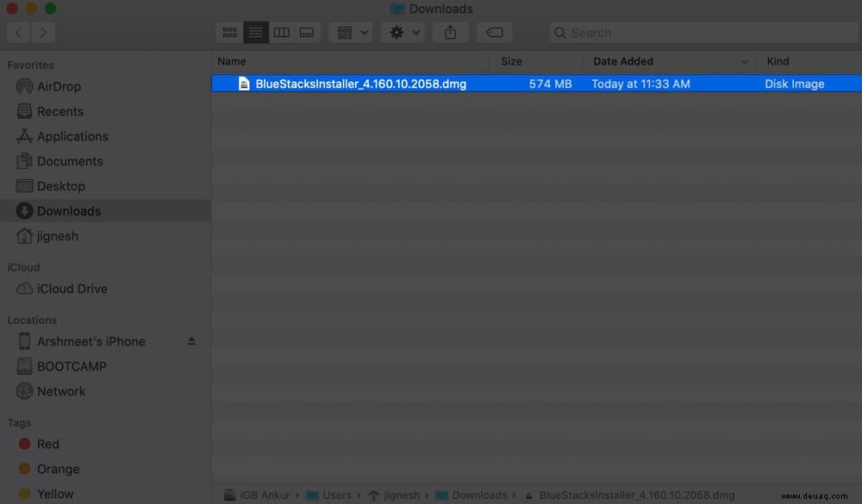Go forward with the right arrow button
The width and height of the screenshot is (862, 504).
(x=43, y=33)
